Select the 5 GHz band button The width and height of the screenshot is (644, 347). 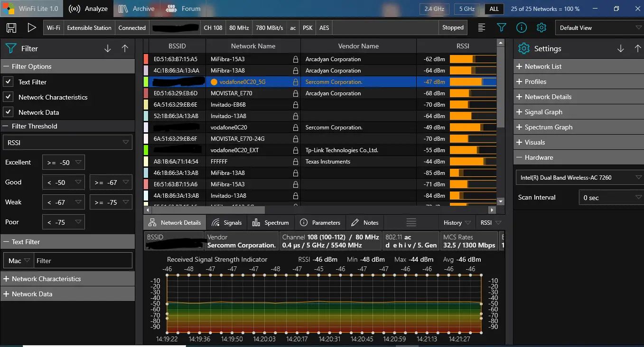click(x=467, y=9)
